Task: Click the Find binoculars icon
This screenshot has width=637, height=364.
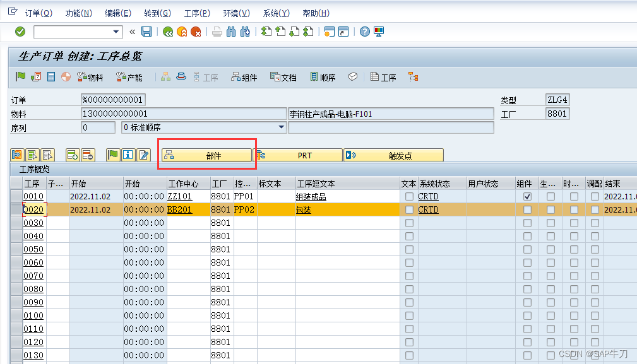Action: tap(231, 32)
